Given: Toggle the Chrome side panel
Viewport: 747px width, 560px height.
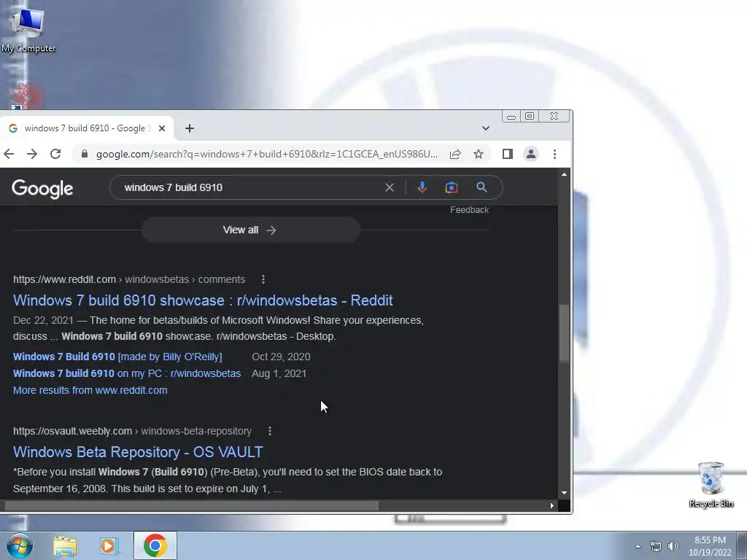Looking at the screenshot, I should (508, 154).
